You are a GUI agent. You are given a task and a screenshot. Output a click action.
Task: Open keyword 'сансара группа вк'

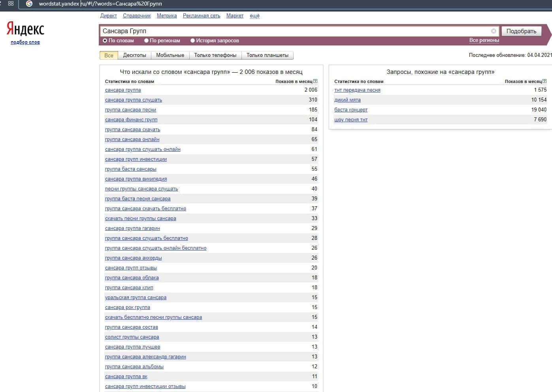126,377
